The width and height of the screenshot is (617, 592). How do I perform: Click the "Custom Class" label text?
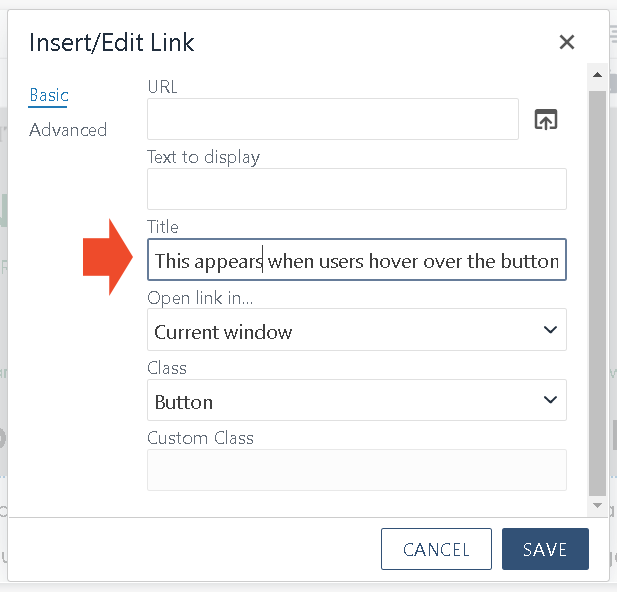(200, 438)
